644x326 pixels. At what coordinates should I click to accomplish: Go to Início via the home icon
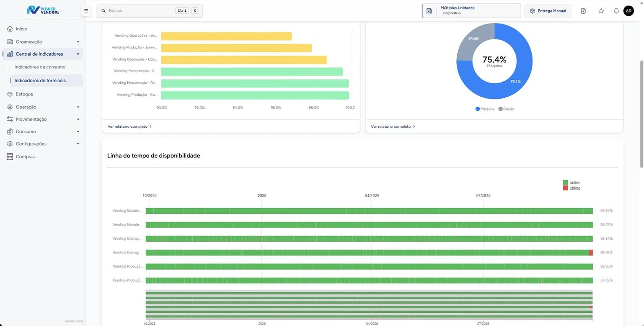tap(10, 29)
